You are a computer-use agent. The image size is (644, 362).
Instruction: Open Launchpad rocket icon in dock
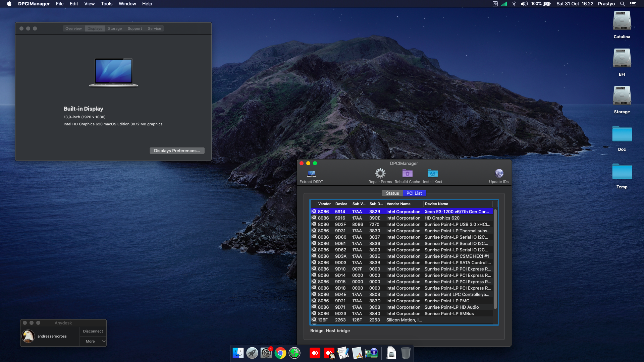pos(252,353)
